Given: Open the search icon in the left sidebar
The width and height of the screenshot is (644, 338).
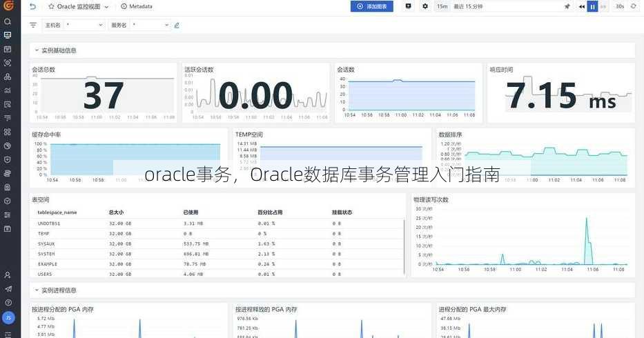Looking at the screenshot, I should click(x=8, y=21).
